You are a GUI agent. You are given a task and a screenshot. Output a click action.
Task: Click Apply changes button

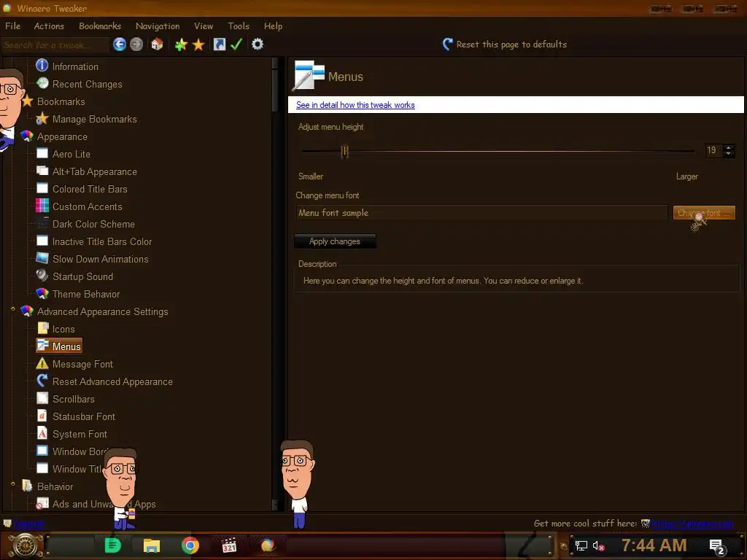pos(335,241)
